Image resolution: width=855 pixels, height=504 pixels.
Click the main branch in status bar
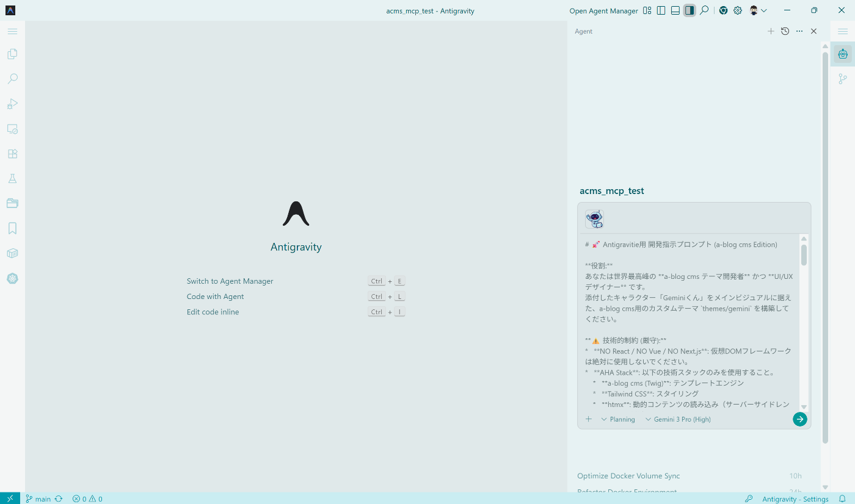click(x=38, y=499)
